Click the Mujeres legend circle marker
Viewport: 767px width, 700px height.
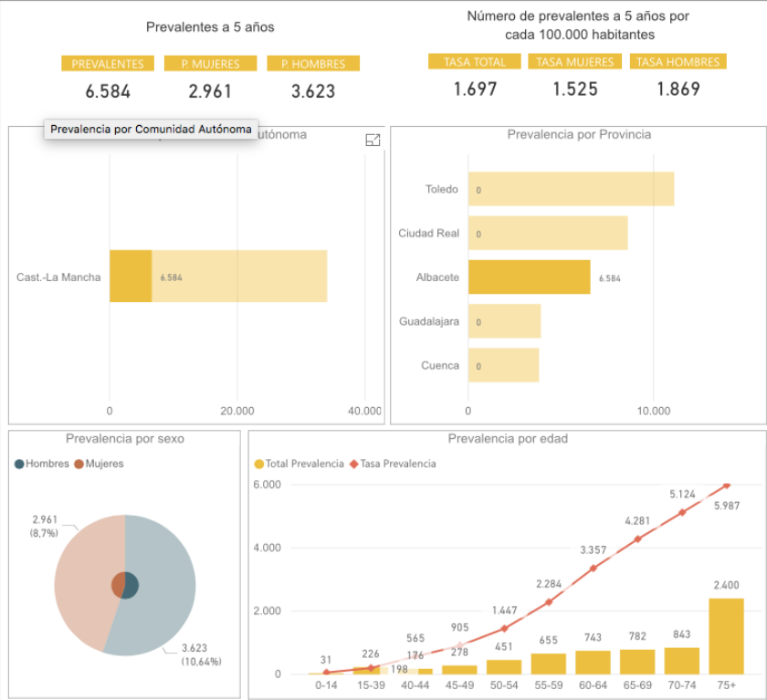79,464
